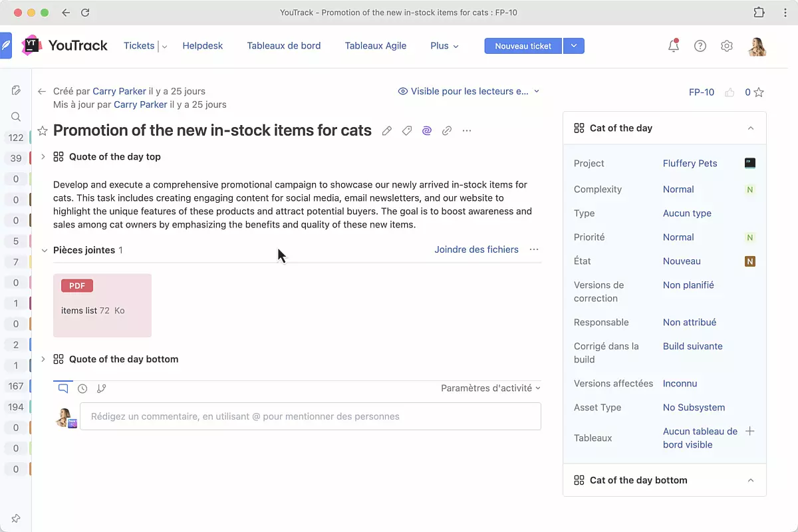Open the 'Paramètres d'activité' dropdown
This screenshot has width=798, height=532.
[490, 388]
